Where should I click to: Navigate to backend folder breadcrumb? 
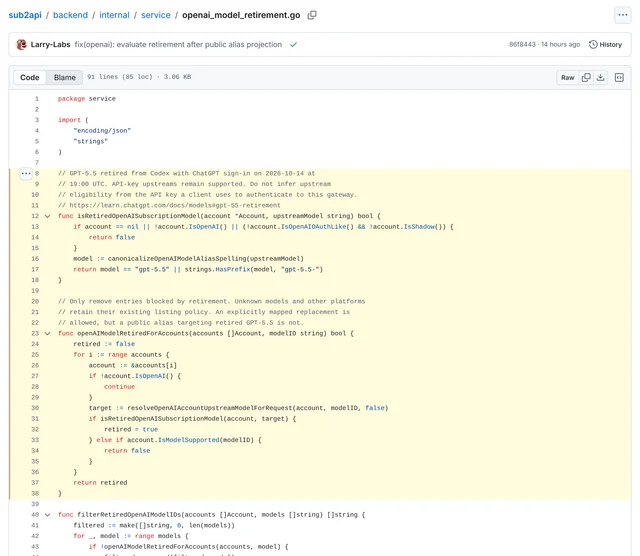click(x=70, y=15)
